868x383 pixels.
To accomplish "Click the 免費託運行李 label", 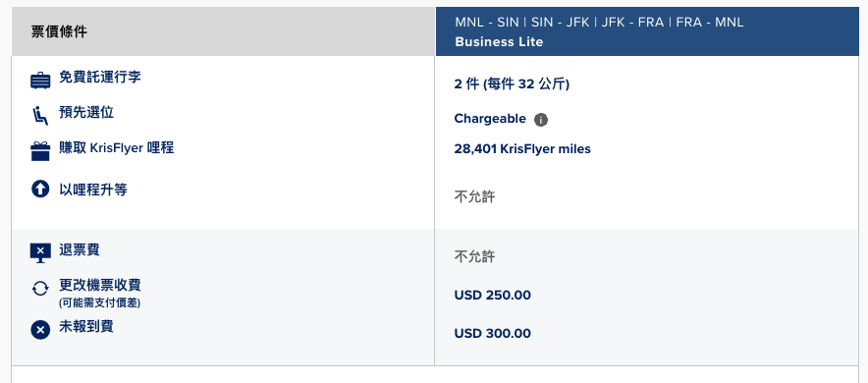I will (x=100, y=78).
